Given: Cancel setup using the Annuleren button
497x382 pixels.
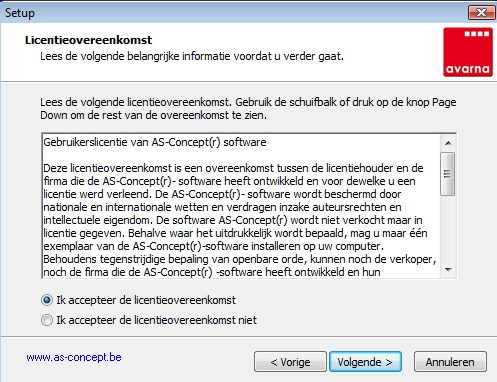Looking at the screenshot, I should (x=450, y=362).
